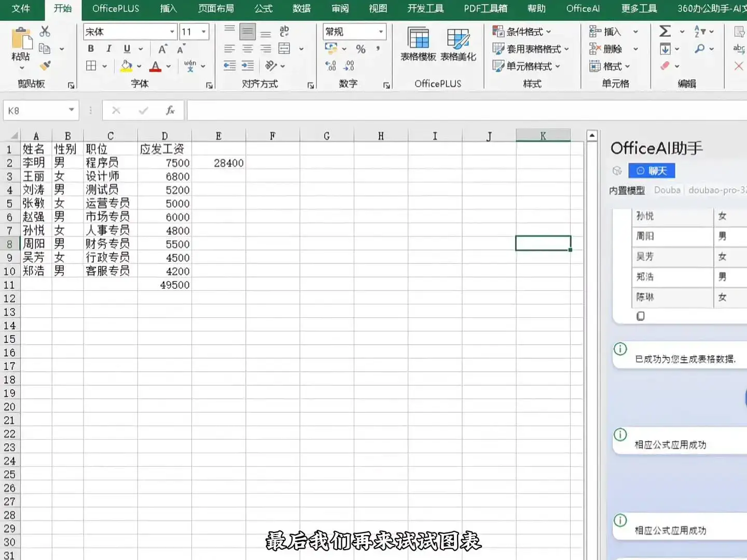The image size is (747, 560).
Task: Open the 条件格式 dropdown
Action: [x=525, y=32]
